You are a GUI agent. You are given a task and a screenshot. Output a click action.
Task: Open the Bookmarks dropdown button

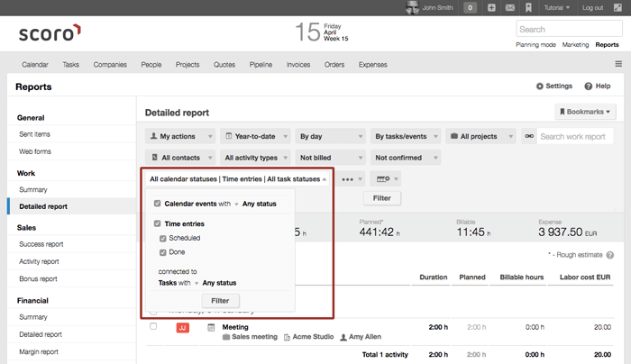(x=585, y=112)
